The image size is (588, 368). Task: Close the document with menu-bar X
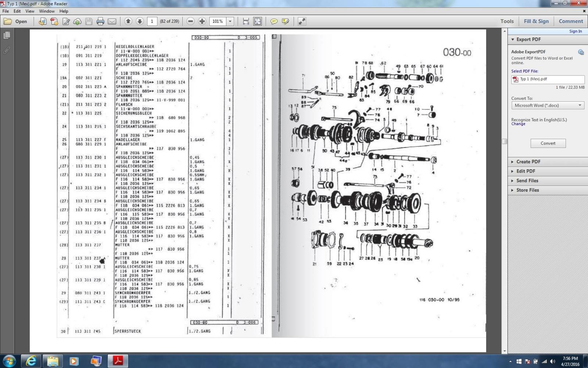[584, 11]
